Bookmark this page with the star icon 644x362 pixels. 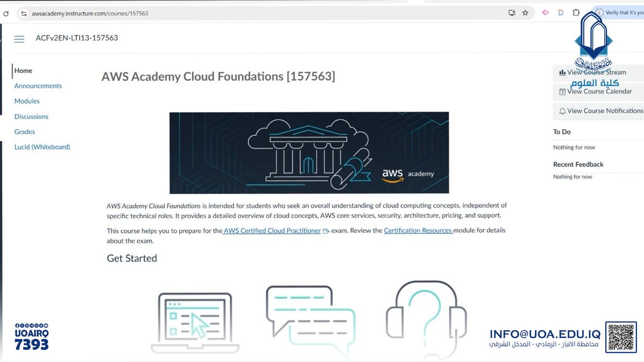point(525,13)
